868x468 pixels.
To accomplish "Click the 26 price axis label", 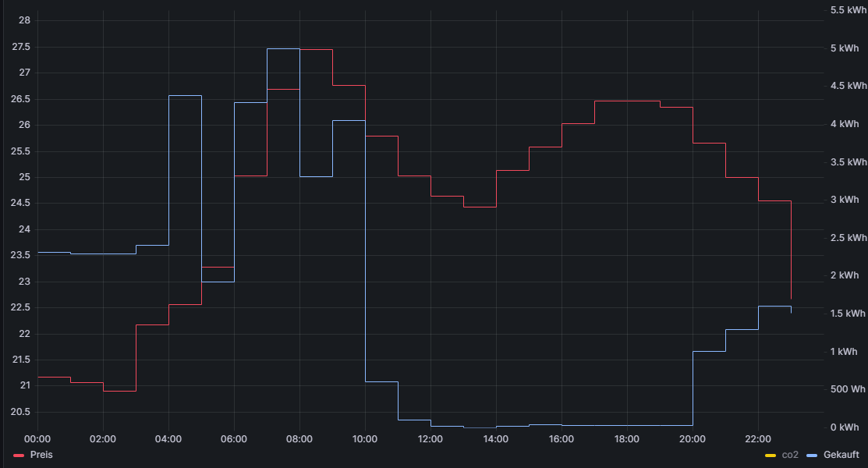I will click(24, 125).
